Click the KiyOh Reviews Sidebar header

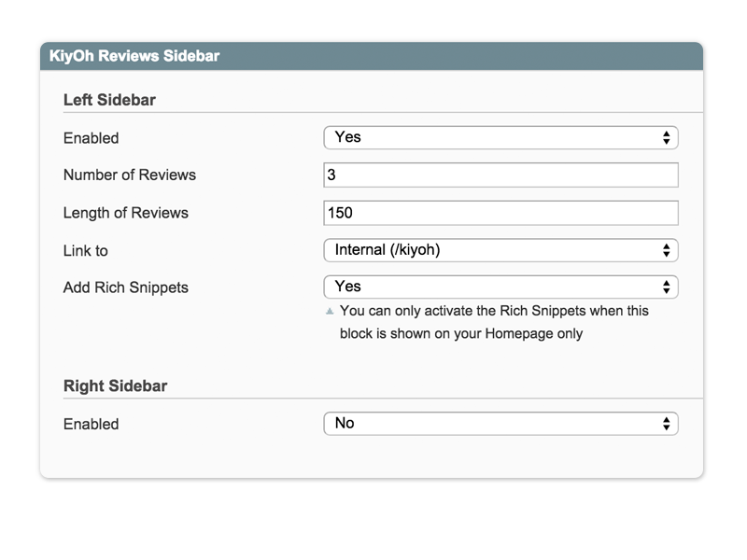[x=372, y=56]
